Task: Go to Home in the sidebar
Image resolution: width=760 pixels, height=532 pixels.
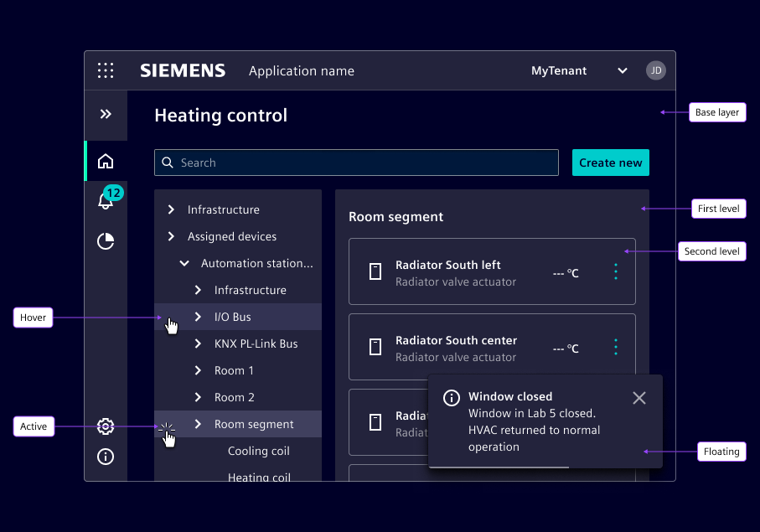Action: point(106,161)
